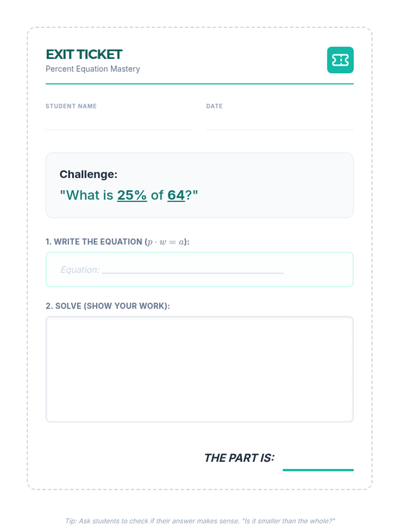Screen dimensions: 399x532
Task: Click the STUDENT NAME label
Action: (x=71, y=106)
